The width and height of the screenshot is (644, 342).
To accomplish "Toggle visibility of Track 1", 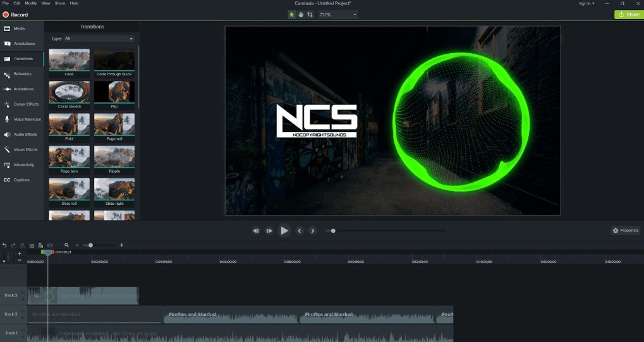I will pyautogui.click(x=23, y=331).
